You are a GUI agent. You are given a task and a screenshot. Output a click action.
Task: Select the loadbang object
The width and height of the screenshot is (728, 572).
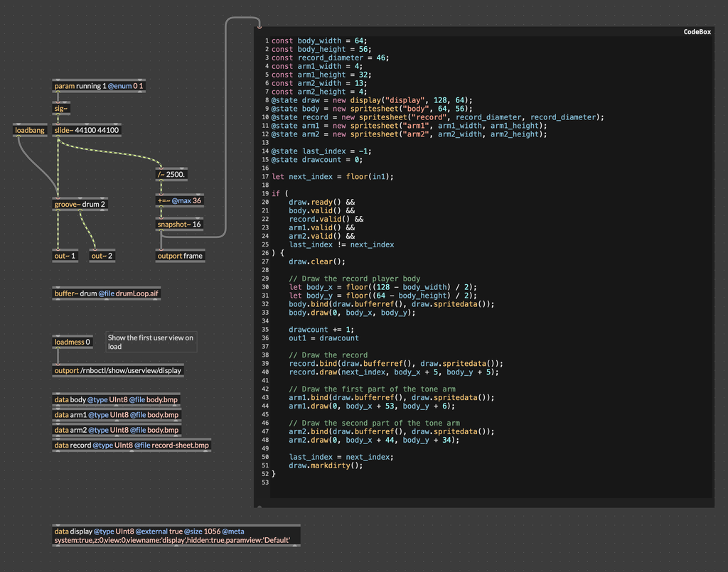pyautogui.click(x=30, y=131)
